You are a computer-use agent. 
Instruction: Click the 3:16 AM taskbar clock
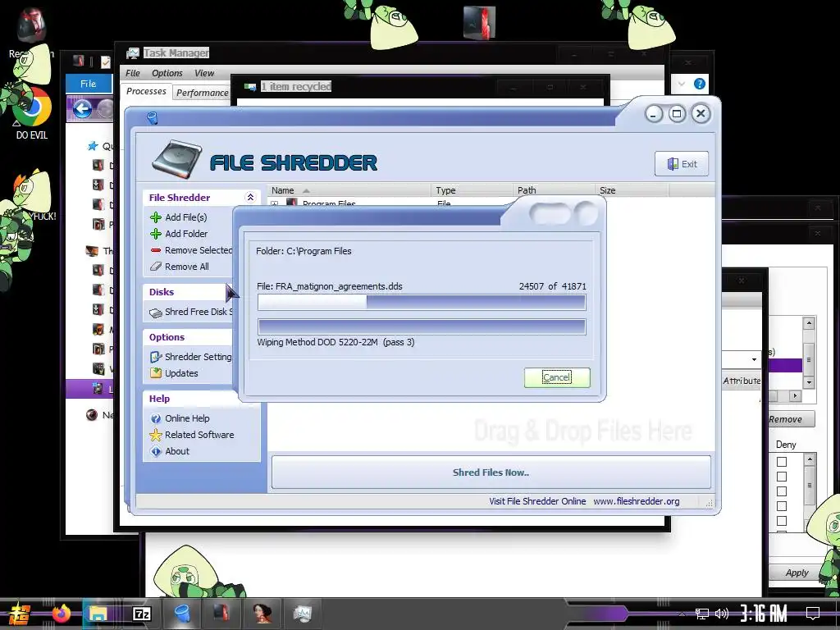pos(764,614)
